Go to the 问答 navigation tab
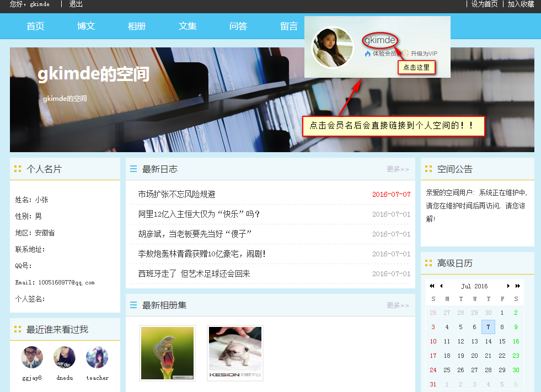The height and width of the screenshot is (392, 541). [x=238, y=26]
